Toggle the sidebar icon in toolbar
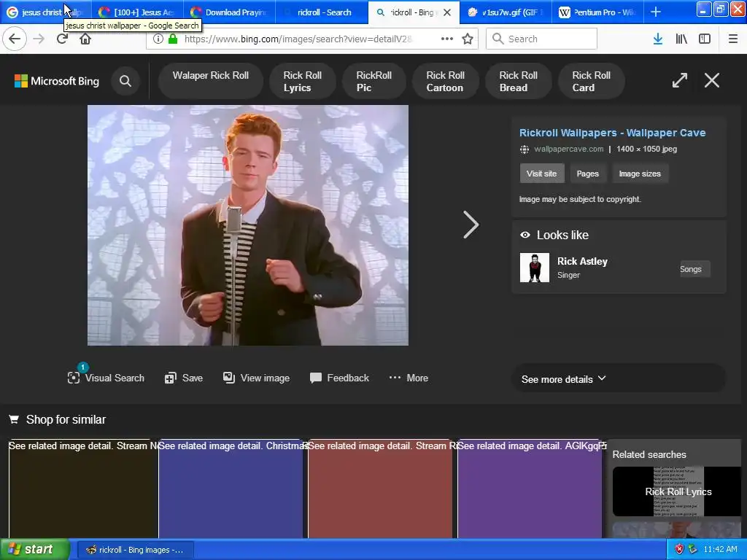 (705, 39)
